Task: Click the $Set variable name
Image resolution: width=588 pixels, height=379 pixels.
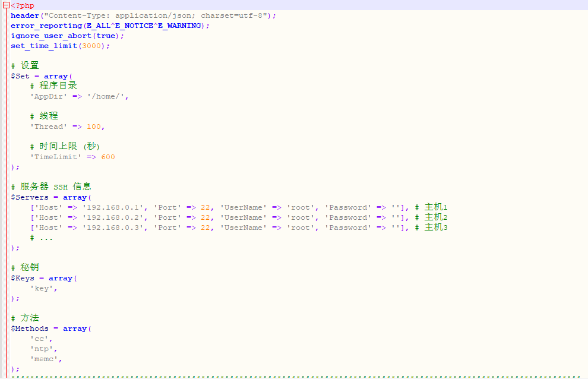Action: (20, 76)
